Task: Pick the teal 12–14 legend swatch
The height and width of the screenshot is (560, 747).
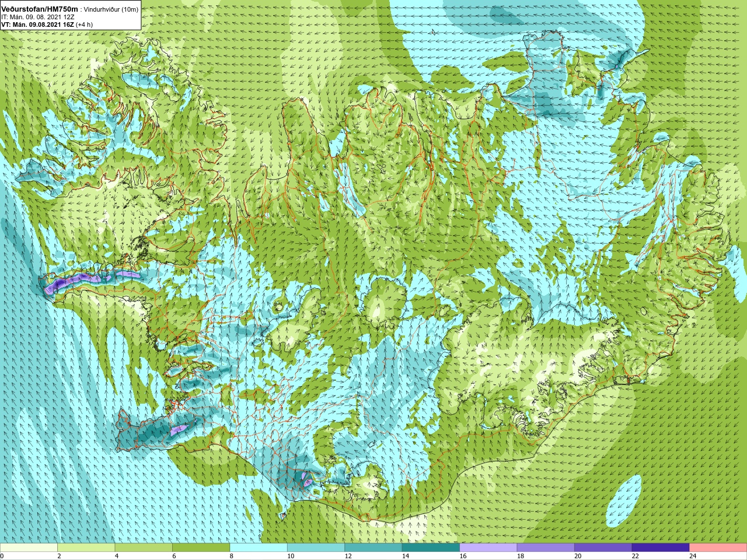Action: click(373, 548)
